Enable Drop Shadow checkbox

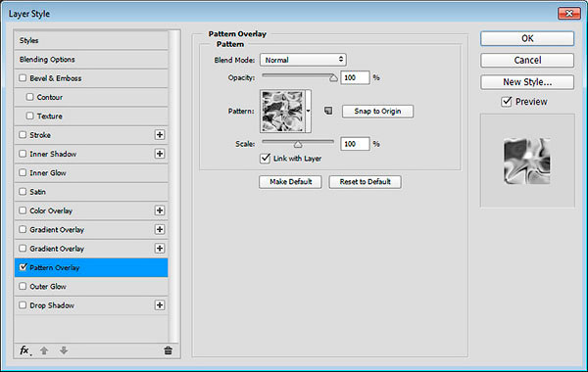pos(23,305)
